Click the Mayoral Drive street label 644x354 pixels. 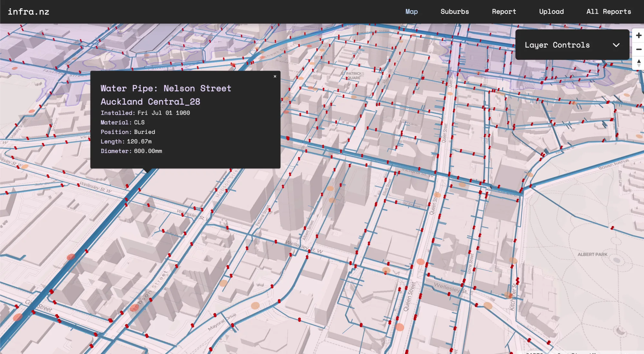coord(222,321)
